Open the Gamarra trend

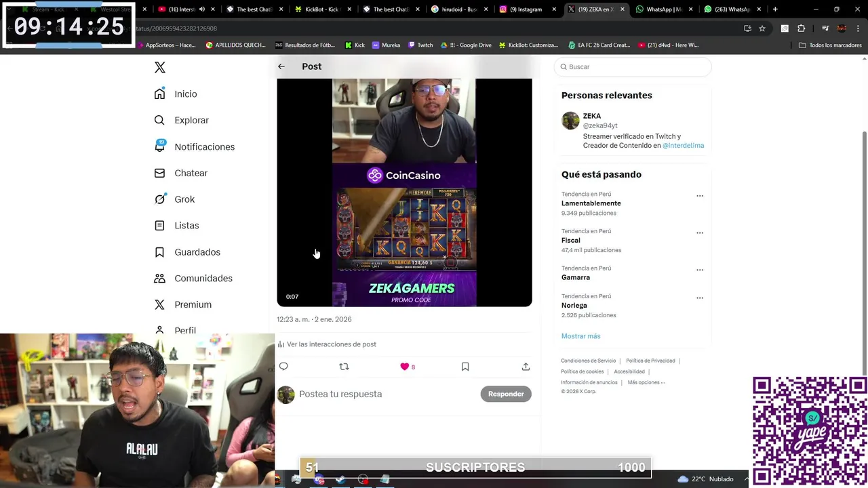(x=576, y=277)
